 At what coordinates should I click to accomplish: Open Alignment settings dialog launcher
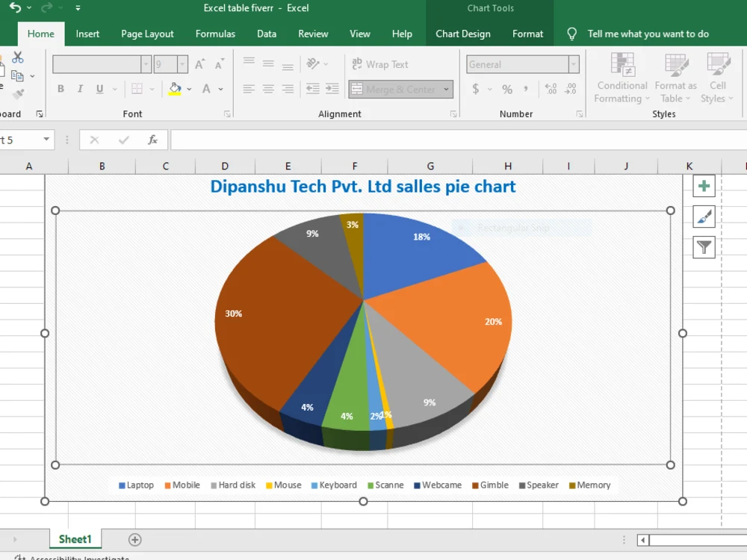(453, 113)
